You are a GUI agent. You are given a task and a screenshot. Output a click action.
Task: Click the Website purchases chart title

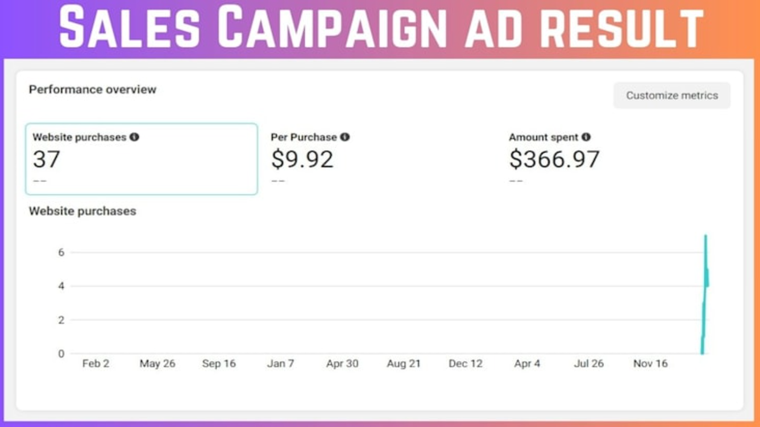point(82,211)
